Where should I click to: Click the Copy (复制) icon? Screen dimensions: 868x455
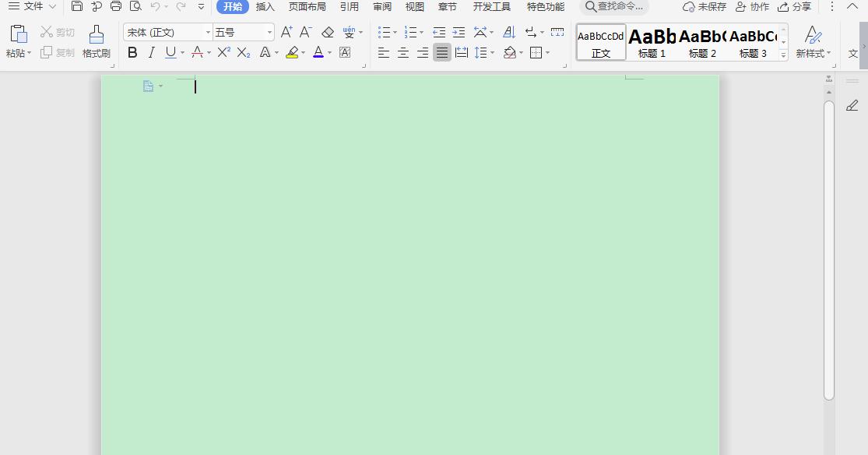click(47, 52)
